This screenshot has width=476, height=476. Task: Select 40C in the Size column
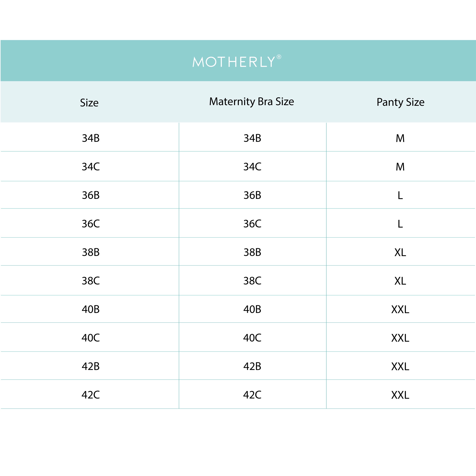(x=91, y=338)
